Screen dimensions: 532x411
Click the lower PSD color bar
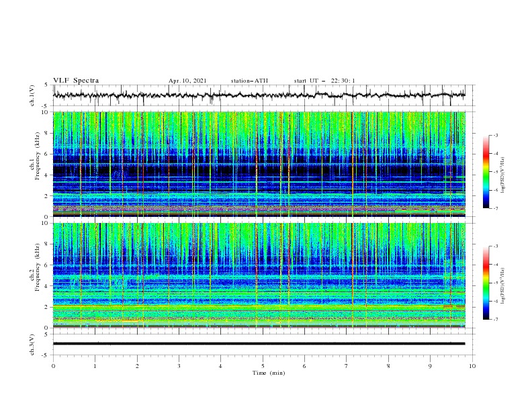[486, 283]
